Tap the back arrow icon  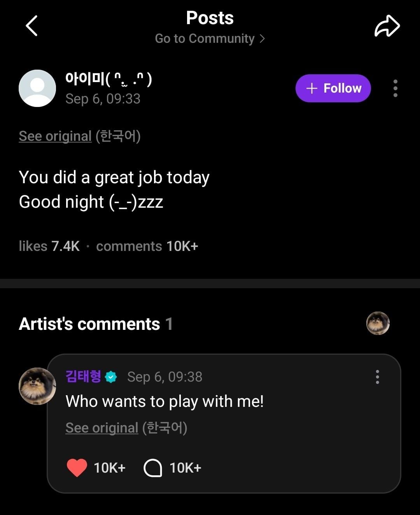31,26
